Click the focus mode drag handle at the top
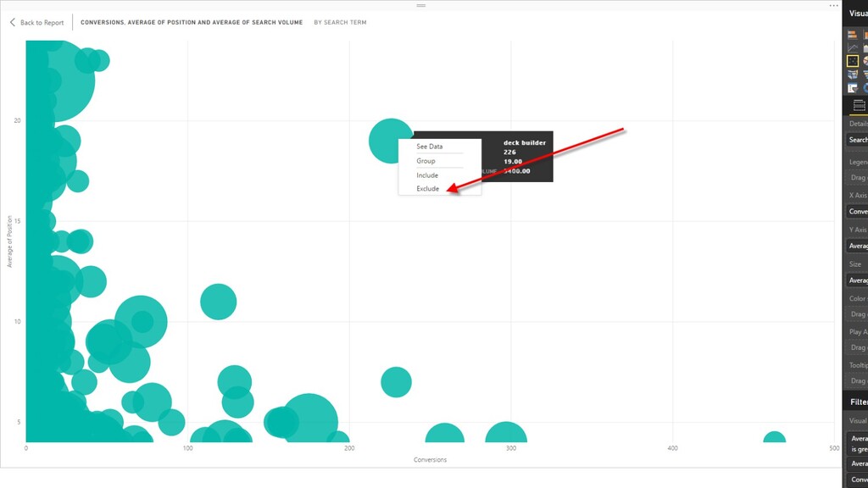Image resolution: width=868 pixels, height=488 pixels. pos(421,6)
